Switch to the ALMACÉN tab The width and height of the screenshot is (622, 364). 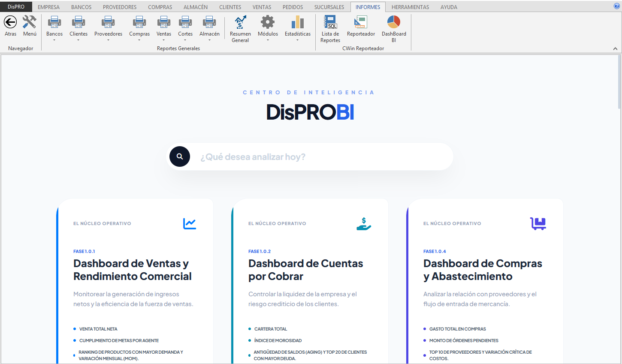point(196,7)
